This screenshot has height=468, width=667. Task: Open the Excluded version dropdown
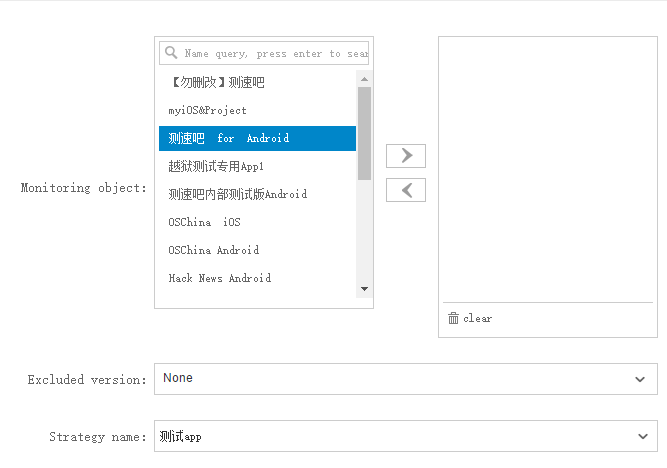(405, 379)
